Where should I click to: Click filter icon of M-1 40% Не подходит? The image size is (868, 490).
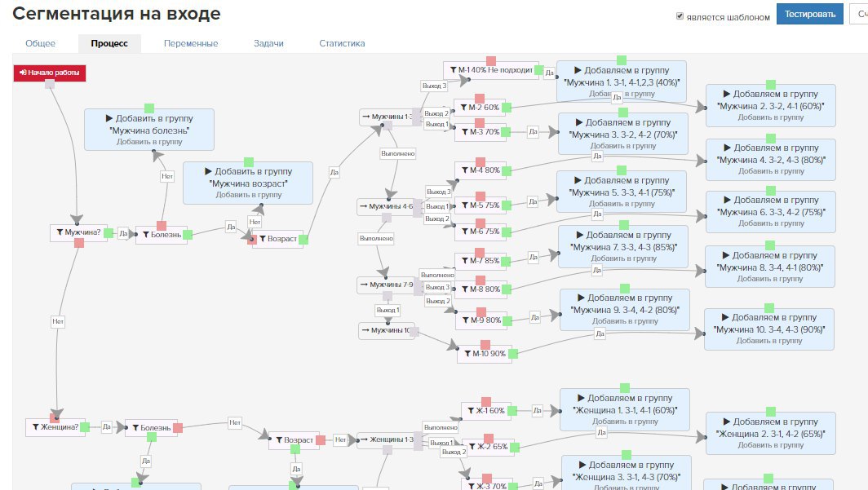click(x=453, y=69)
